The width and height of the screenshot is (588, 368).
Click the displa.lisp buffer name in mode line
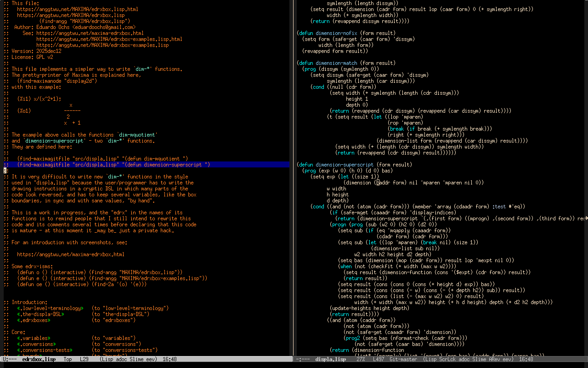pos(330,359)
